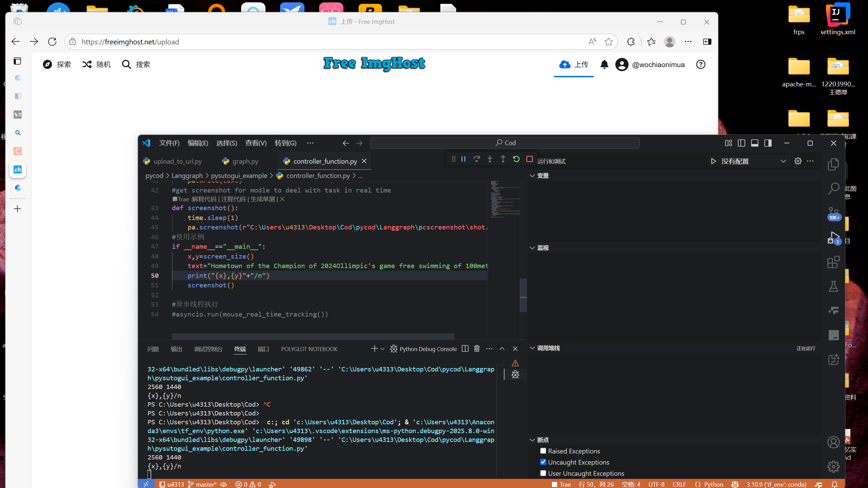Image resolution: width=868 pixels, height=488 pixels.
Task: Open the 编辑(E) menu
Action: pos(198,143)
